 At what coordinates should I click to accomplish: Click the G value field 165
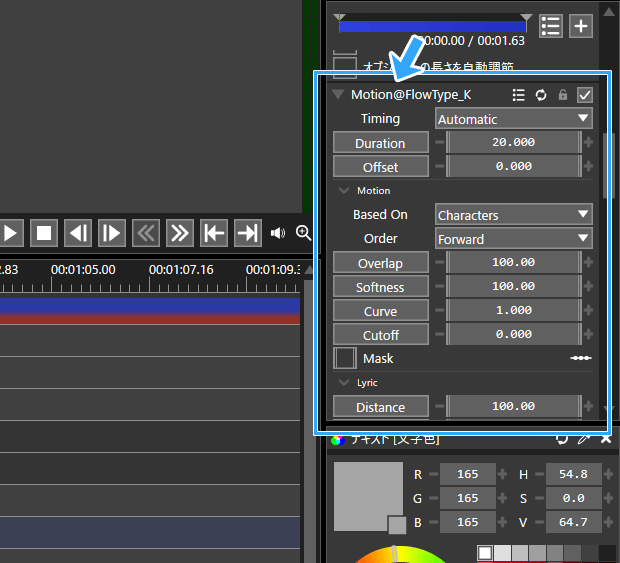(x=468, y=498)
